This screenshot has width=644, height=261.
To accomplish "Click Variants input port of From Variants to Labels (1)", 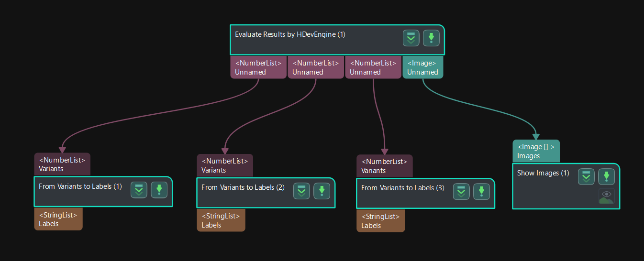I will [62, 164].
